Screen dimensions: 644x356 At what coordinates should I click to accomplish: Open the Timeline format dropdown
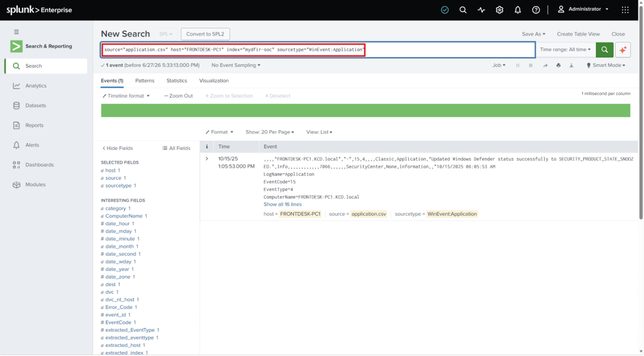tap(126, 96)
